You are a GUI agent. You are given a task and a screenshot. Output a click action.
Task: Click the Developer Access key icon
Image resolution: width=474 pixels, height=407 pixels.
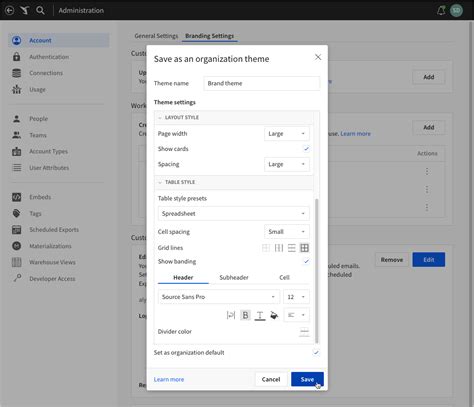[x=17, y=278]
